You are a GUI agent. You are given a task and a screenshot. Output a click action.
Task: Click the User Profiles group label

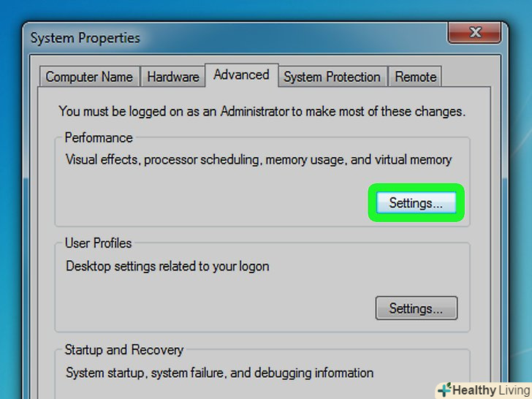(99, 243)
